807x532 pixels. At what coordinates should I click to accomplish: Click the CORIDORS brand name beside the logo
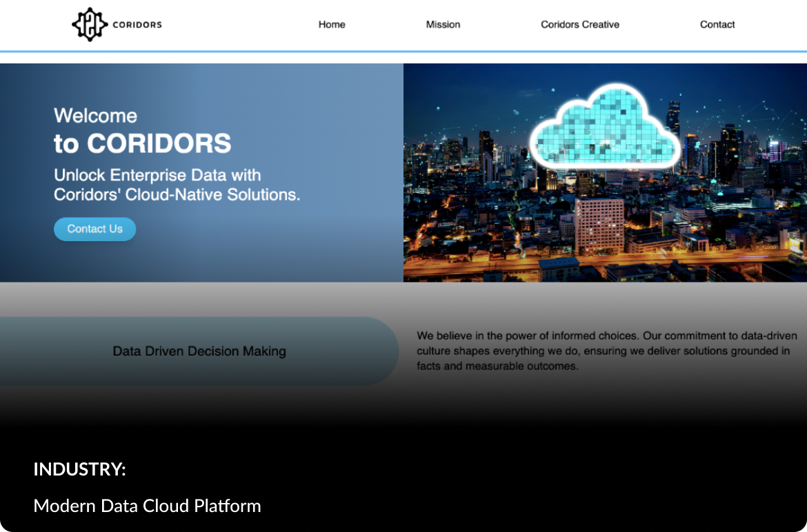pos(137,25)
